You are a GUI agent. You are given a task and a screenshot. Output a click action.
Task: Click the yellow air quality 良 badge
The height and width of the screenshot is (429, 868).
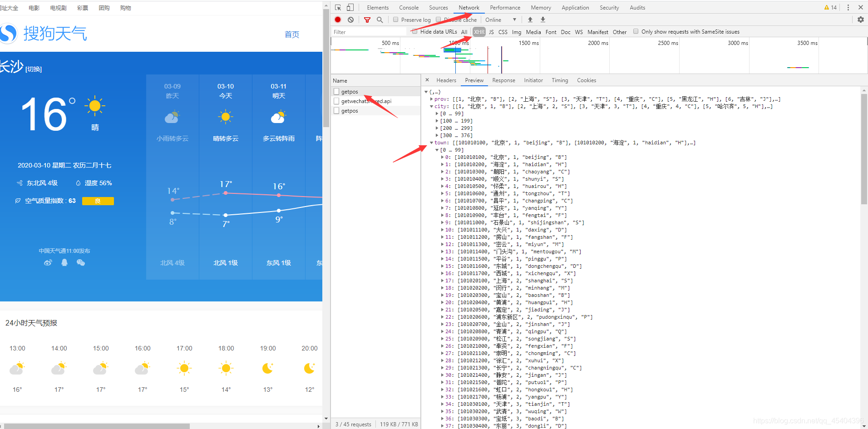(98, 201)
